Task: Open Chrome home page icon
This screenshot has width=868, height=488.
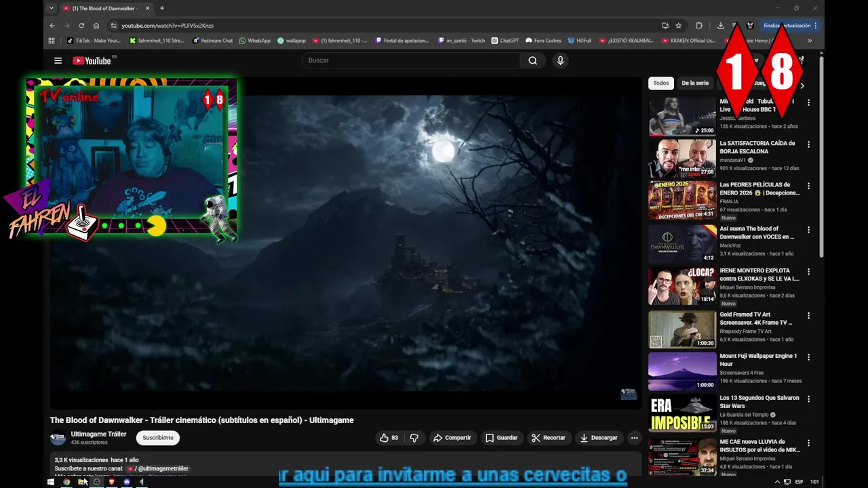Action: coord(96,26)
